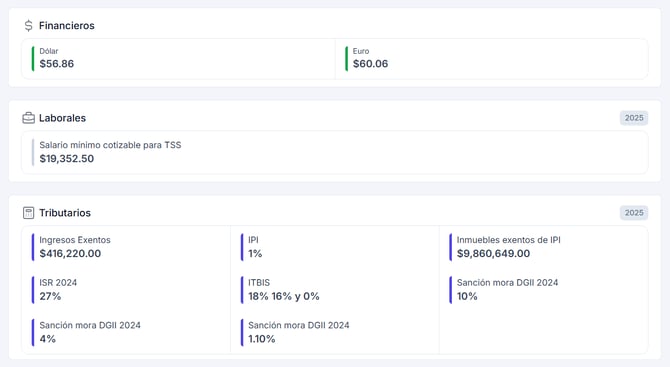Click the Tributarios section heading
The image size is (670, 367).
point(65,213)
